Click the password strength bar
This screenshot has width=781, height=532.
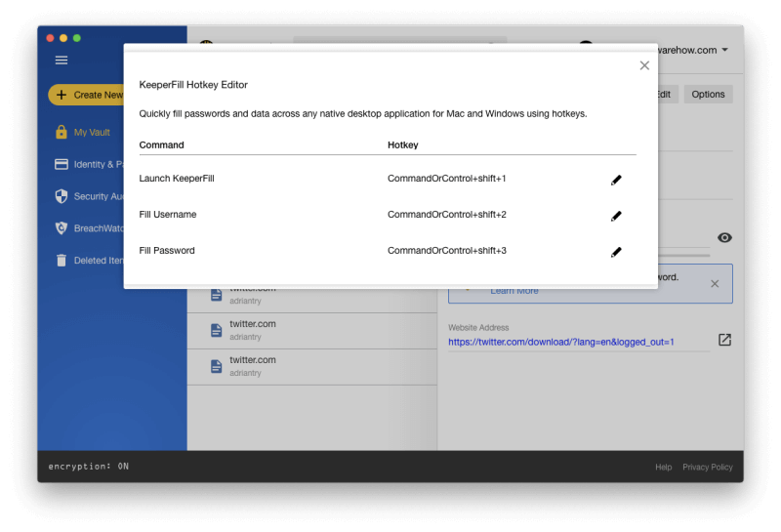tap(684, 256)
